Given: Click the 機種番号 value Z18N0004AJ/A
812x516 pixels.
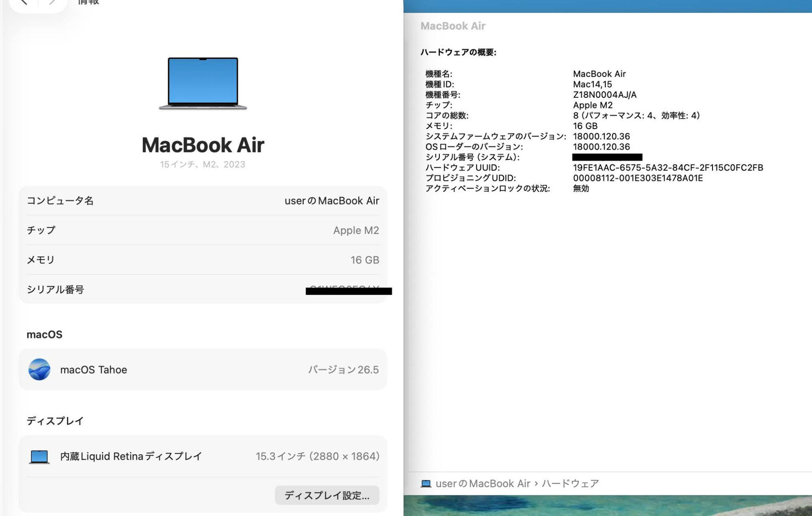Looking at the screenshot, I should pyautogui.click(x=605, y=95).
